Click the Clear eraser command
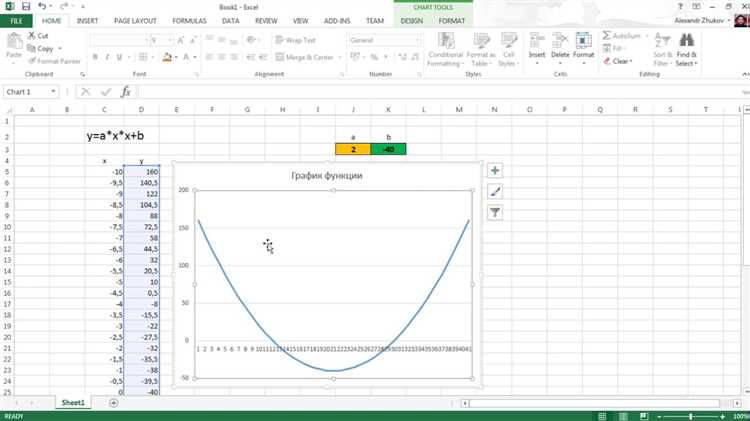Viewport: 750px width, 421px height. point(618,61)
